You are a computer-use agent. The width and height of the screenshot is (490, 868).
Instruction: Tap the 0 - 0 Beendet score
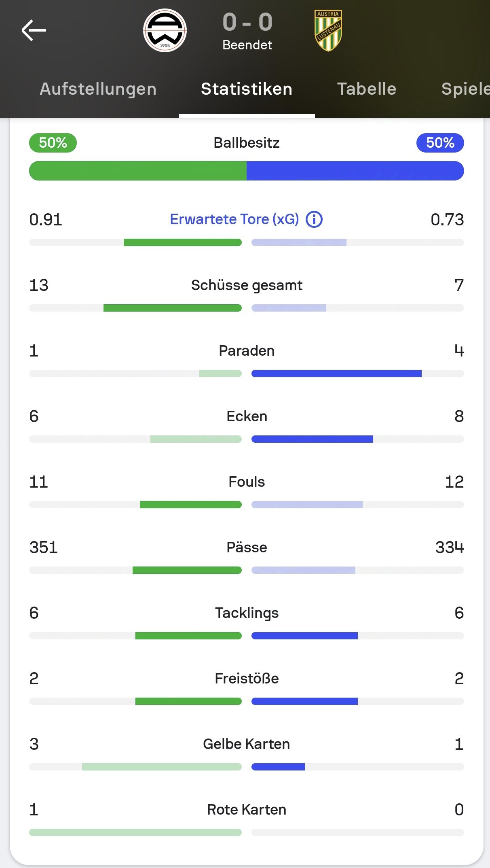[247, 31]
